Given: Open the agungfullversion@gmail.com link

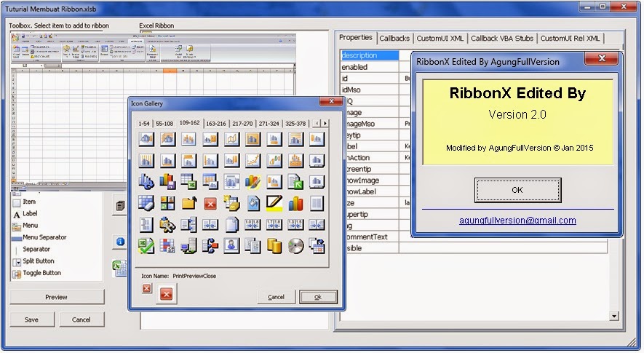Looking at the screenshot, I should 517,221.
